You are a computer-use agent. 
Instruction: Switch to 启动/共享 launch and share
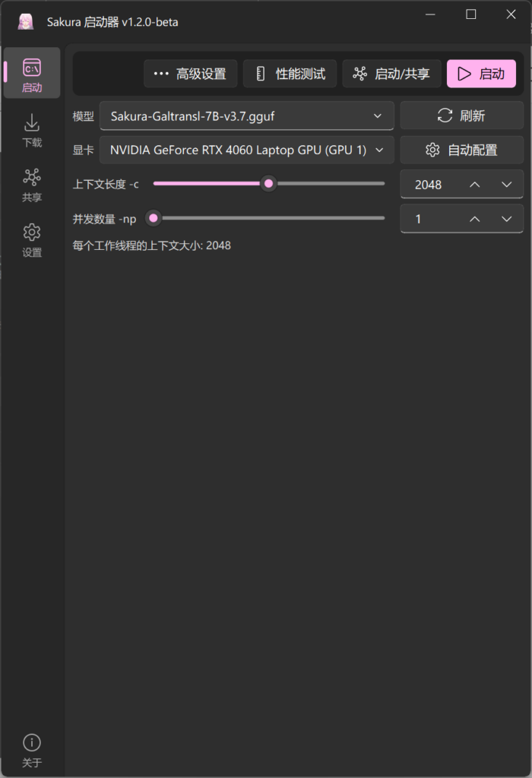[x=391, y=74]
